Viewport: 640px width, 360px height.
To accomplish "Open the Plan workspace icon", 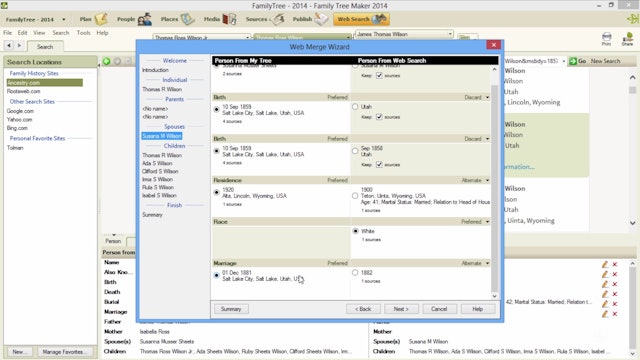I will (x=101, y=19).
